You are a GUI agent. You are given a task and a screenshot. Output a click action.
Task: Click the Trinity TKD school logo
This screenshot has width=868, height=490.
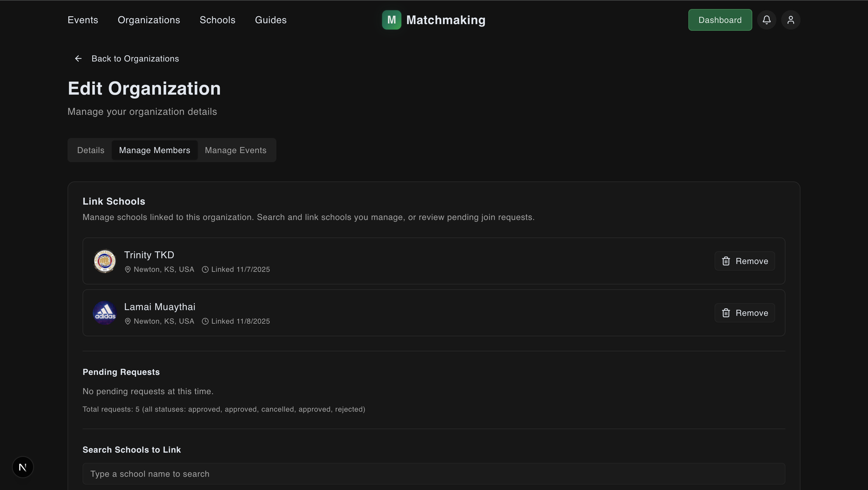[x=105, y=261]
